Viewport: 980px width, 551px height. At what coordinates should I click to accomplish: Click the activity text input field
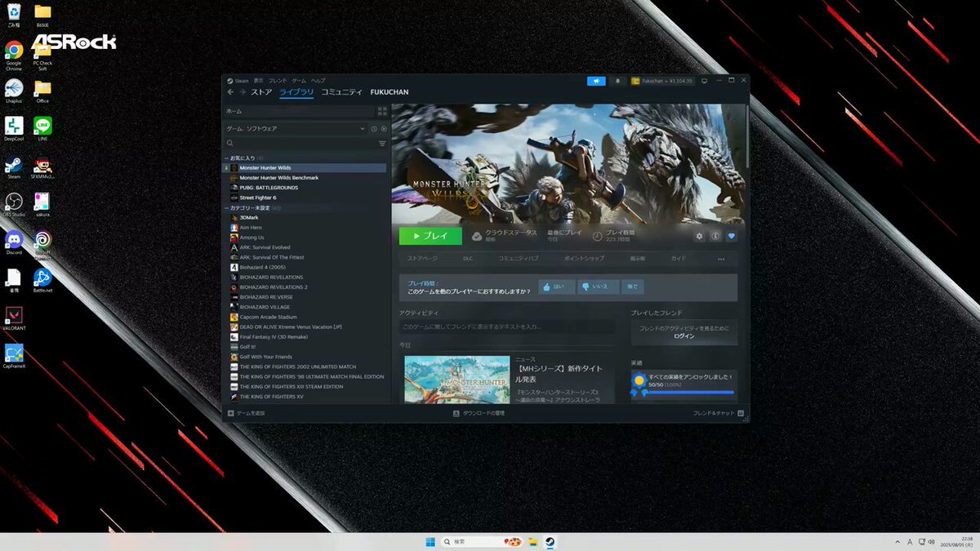coord(506,327)
